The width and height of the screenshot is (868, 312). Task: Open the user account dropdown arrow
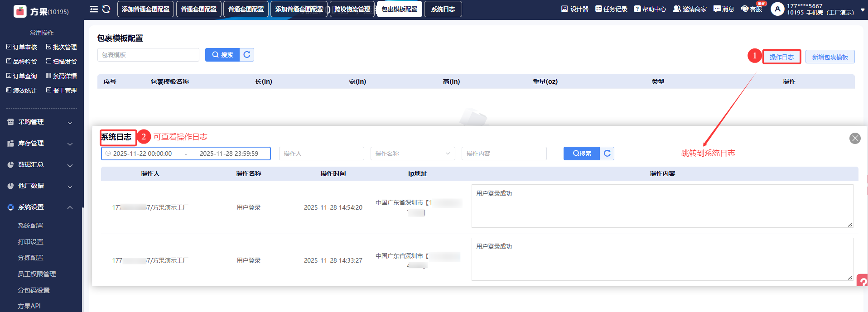click(863, 10)
